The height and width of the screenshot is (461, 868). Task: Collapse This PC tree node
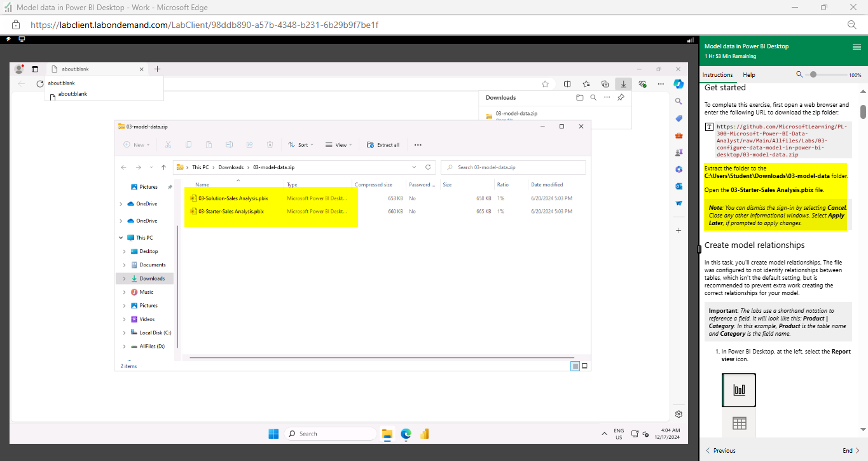(x=121, y=238)
